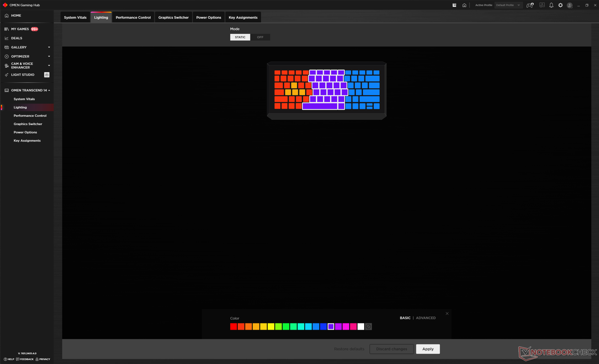Open the Default Profile dropdown
This screenshot has height=364, width=599.
(509, 5)
